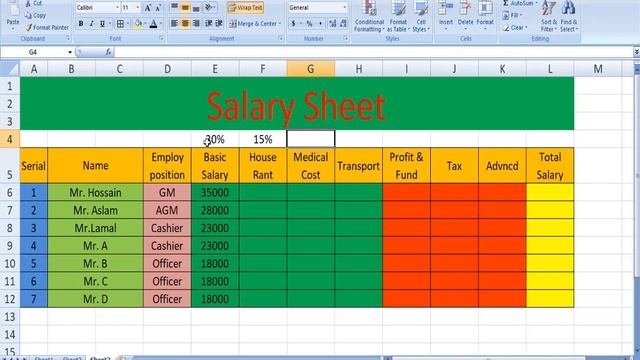Launch the Clipboard pane
Image resolution: width=640 pixels, height=360 pixels.
coord(68,38)
